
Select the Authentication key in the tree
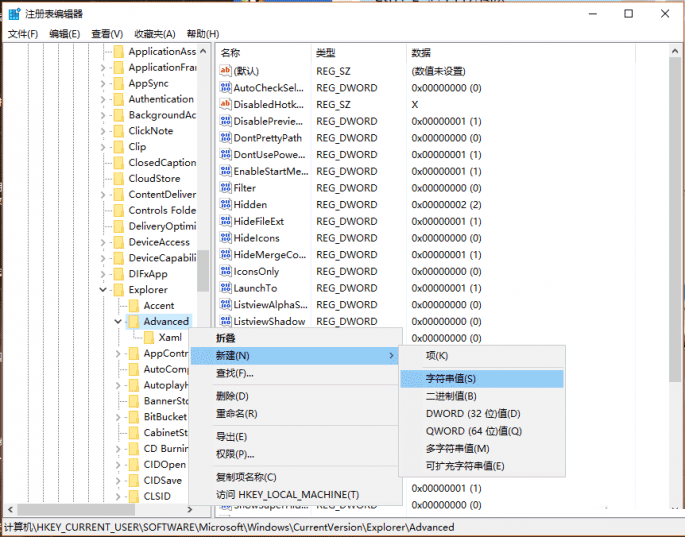[161, 99]
